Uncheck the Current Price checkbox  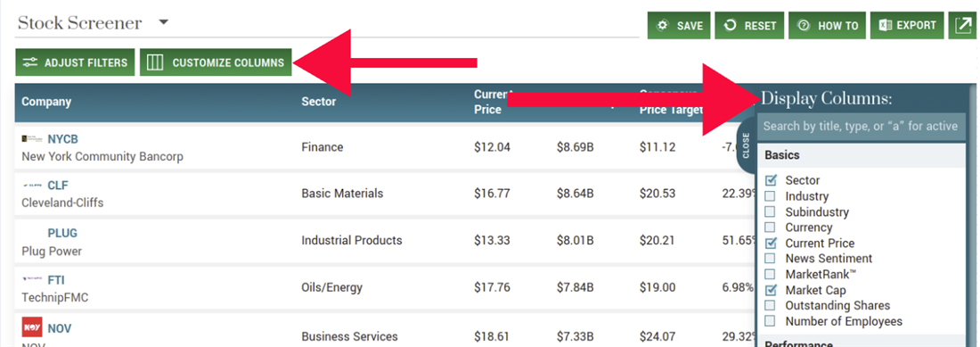tap(771, 244)
